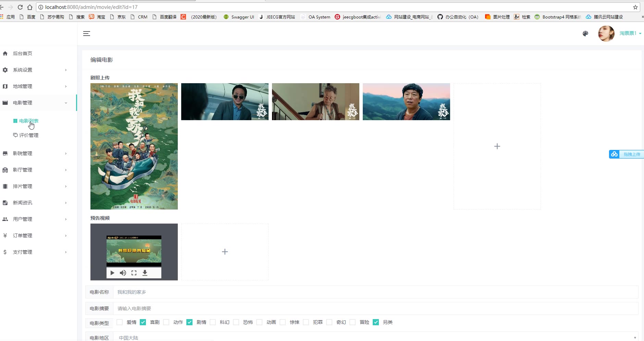Mute the trailer video volume
Screen dimensions: 644x341
tap(123, 273)
